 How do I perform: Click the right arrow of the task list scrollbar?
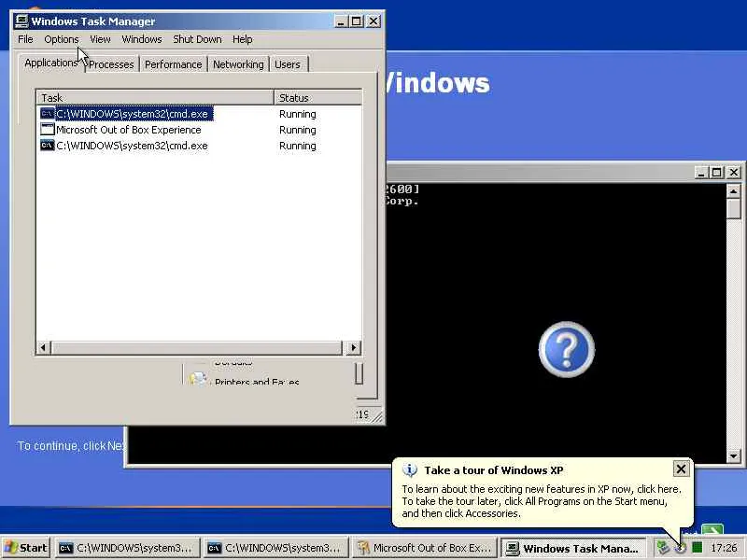point(353,347)
